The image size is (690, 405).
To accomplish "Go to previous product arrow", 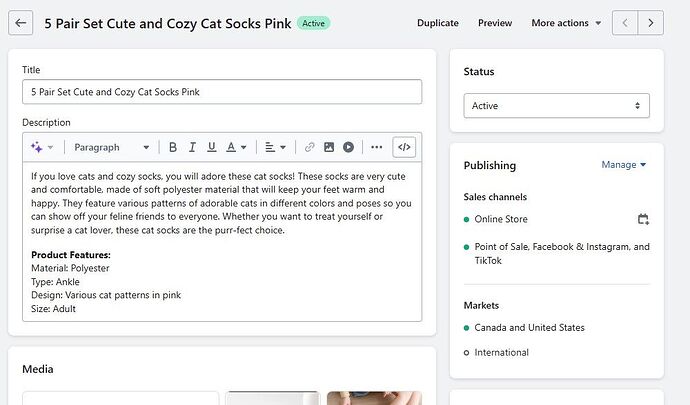I will pyautogui.click(x=625, y=23).
